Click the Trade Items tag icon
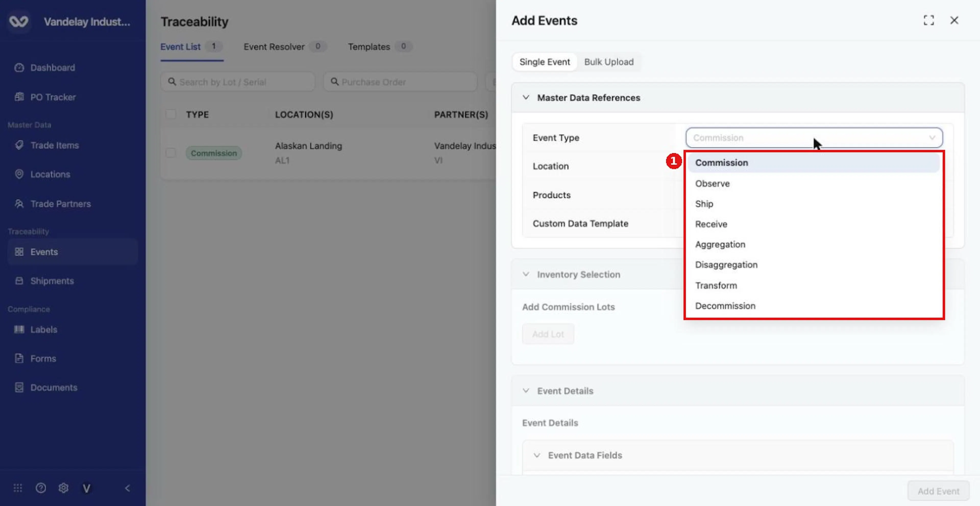This screenshot has height=506, width=980. [19, 145]
